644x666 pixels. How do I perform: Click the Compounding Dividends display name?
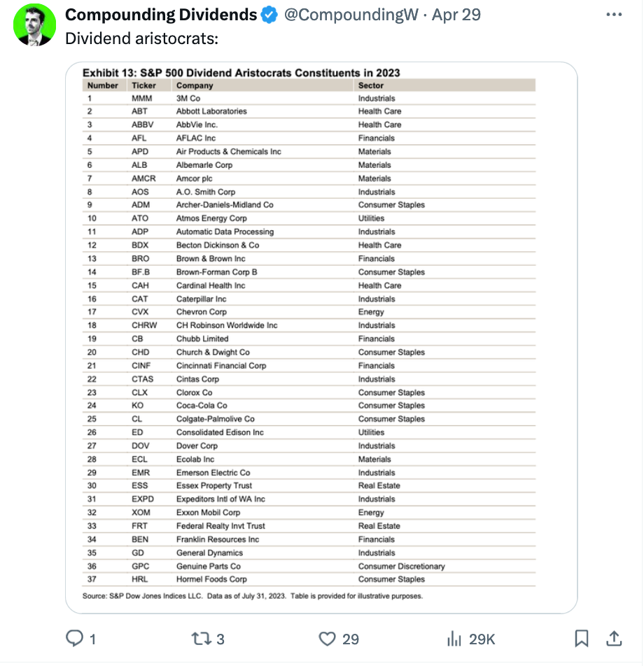[160, 15]
